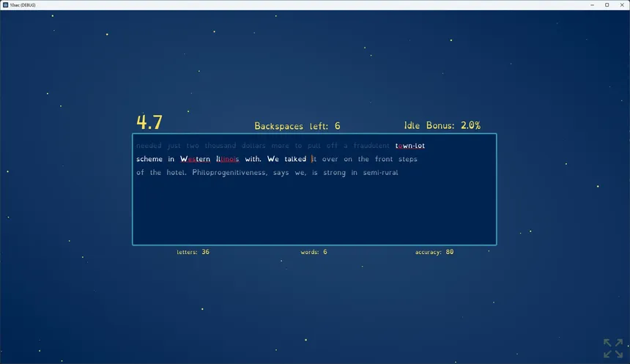Image resolution: width=630 pixels, height=364 pixels.
Task: Click the misspelled word Western
Action: click(195, 159)
